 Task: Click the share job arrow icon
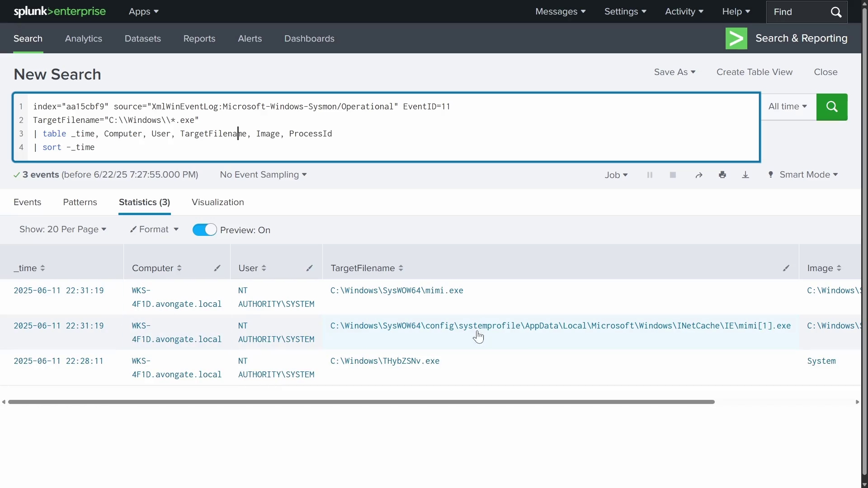coord(699,175)
